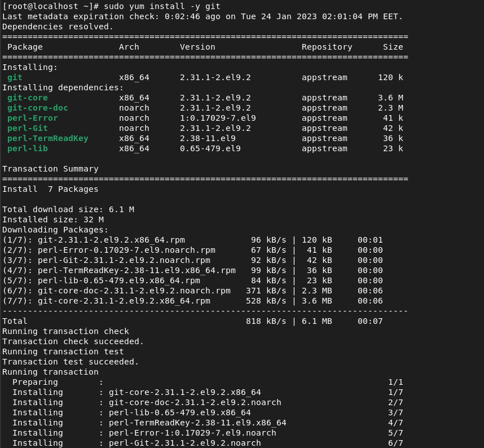Screen dimensions: 484x448
Task: Click the 'Installing dependencies:' heading
Action: pos(63,87)
